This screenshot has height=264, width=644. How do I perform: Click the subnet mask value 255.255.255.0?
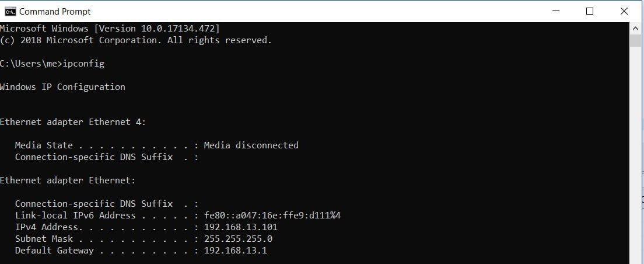238,238
